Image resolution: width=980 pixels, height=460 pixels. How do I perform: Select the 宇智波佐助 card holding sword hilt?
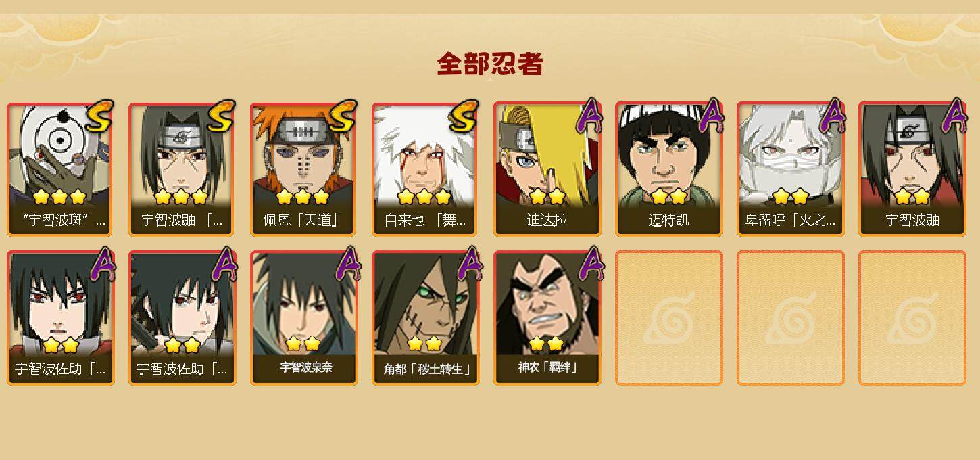(182, 318)
